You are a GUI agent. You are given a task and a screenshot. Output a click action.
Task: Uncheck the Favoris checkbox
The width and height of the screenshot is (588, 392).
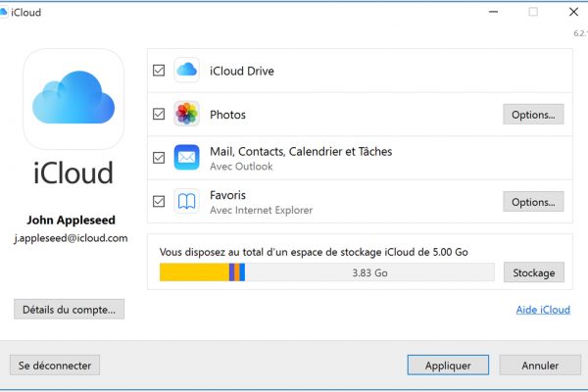159,202
